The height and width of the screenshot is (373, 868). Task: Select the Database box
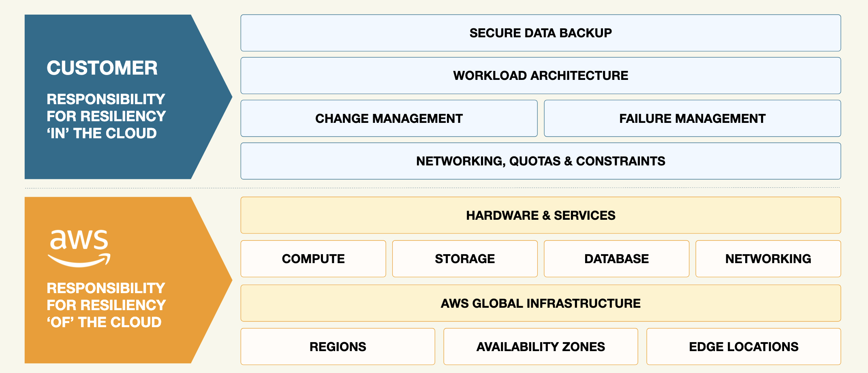616,259
